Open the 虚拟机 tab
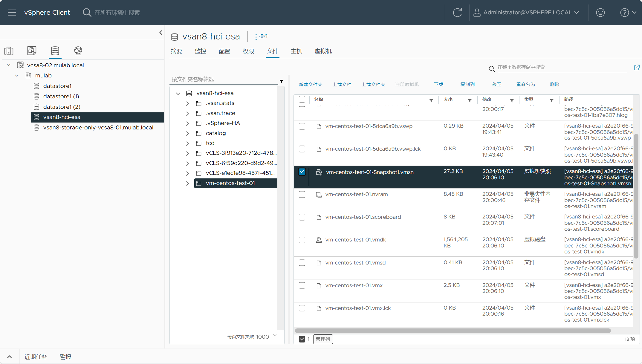This screenshot has height=364, width=642. 323,51
